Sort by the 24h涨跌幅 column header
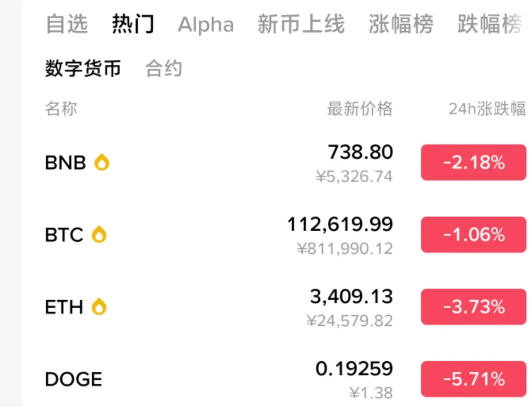Screen dimensions: 532x407 click(487, 109)
